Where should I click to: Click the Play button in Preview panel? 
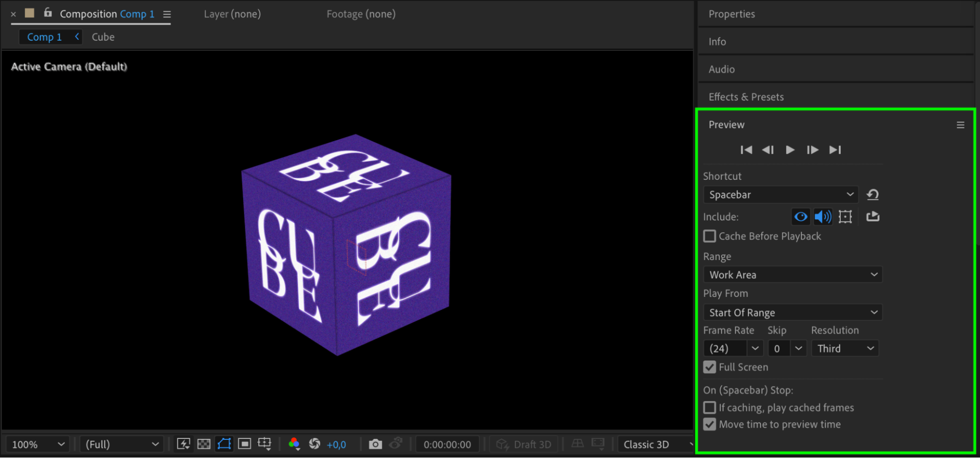[x=790, y=150]
